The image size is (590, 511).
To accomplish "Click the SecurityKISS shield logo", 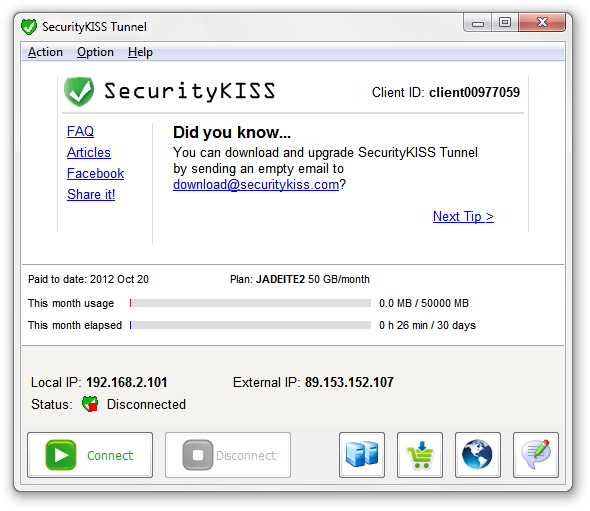I will pos(79,91).
